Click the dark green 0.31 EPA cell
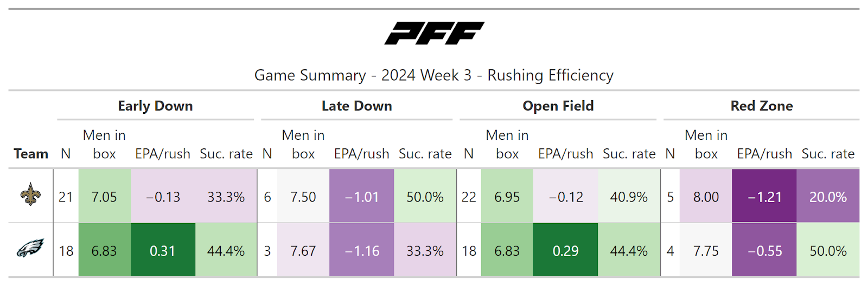 coord(163,251)
